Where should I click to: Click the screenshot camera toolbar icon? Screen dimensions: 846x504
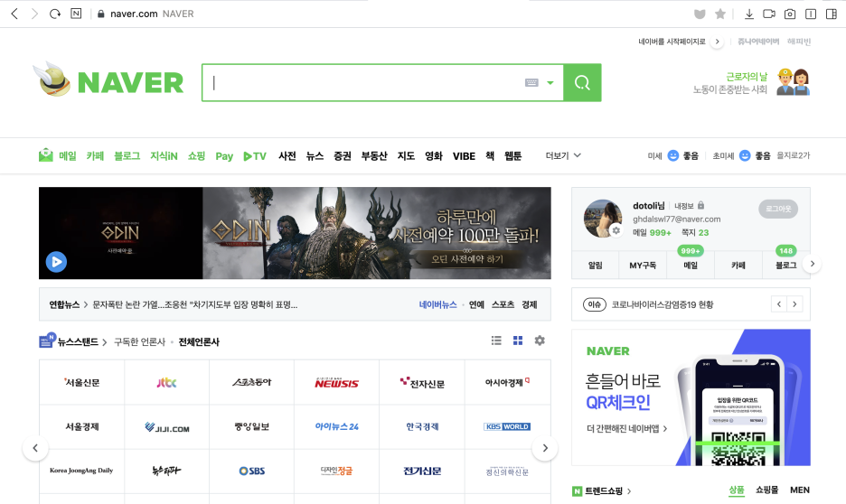click(x=790, y=14)
